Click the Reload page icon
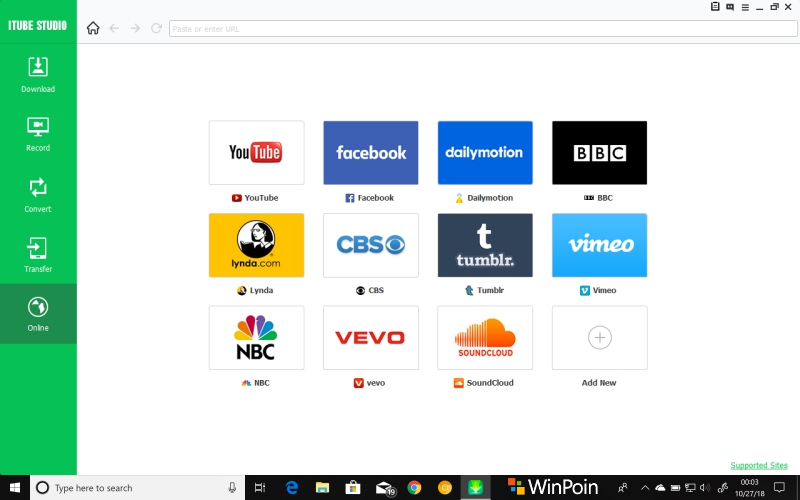The width and height of the screenshot is (800, 500). coord(156,28)
